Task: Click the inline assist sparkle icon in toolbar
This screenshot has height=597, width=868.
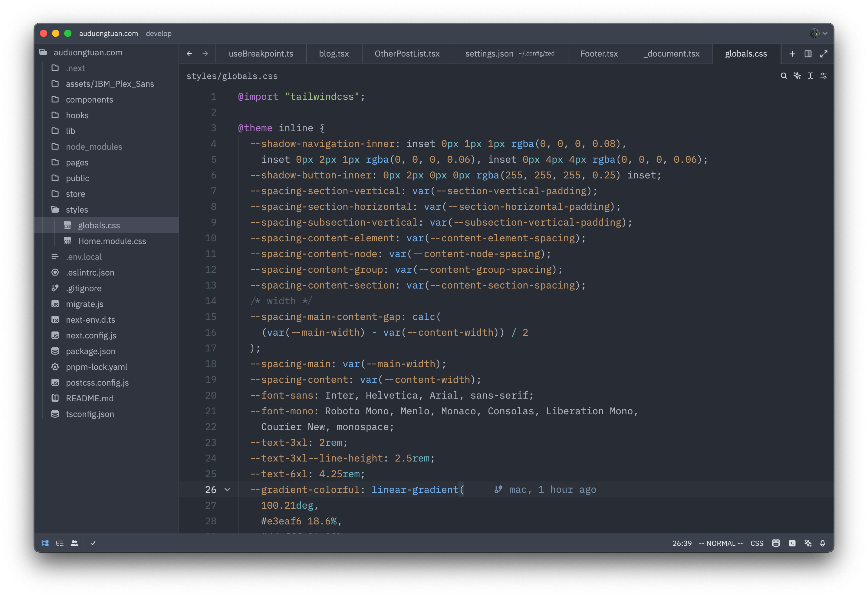Action: [797, 76]
